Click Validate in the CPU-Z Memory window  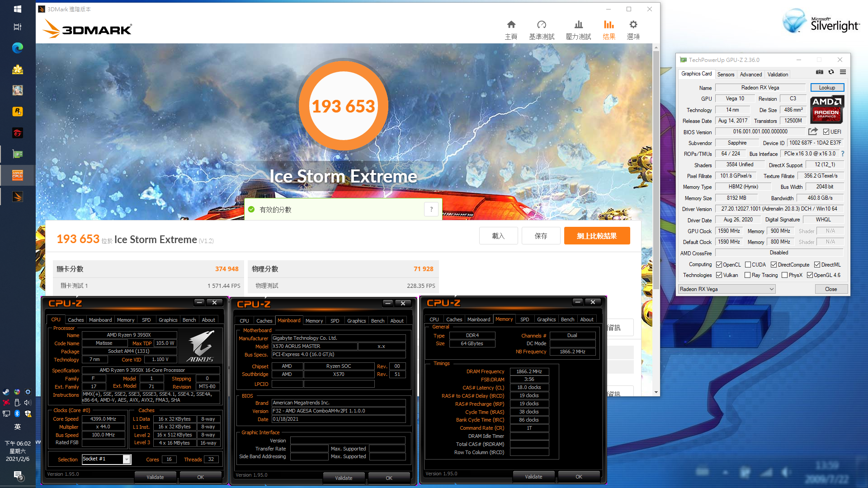[x=533, y=477]
